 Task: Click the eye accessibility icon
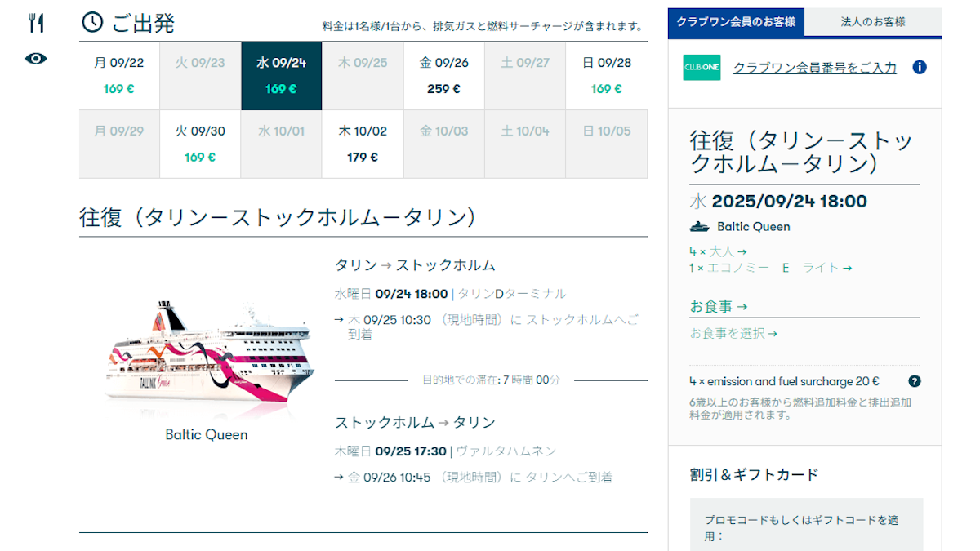(x=36, y=58)
